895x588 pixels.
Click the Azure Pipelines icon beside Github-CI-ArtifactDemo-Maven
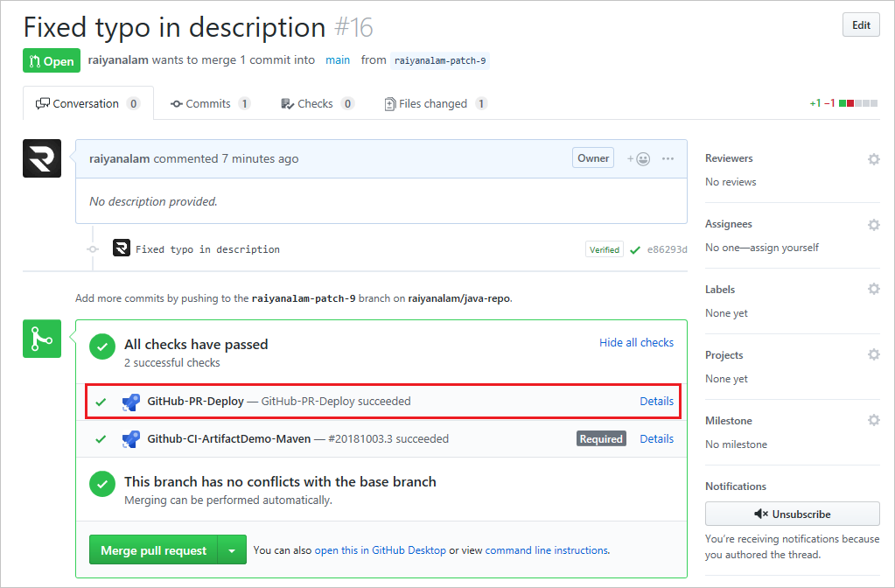(x=131, y=438)
